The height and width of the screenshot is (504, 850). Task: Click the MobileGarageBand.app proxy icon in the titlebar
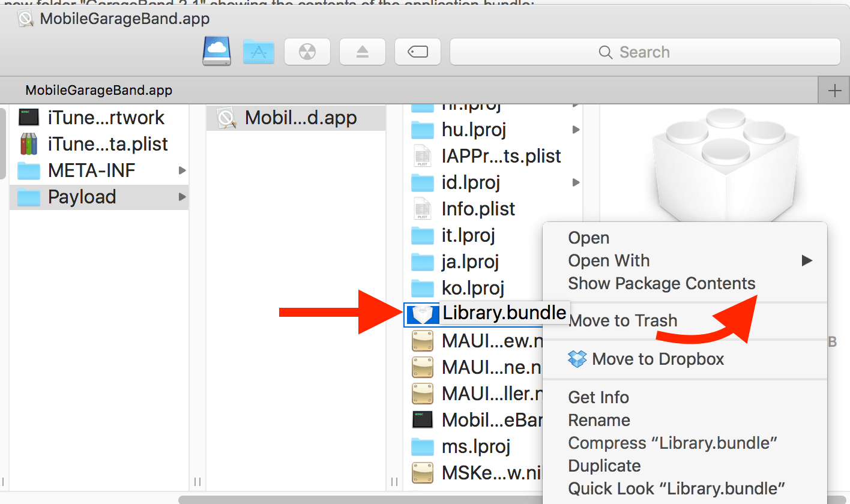25,18
